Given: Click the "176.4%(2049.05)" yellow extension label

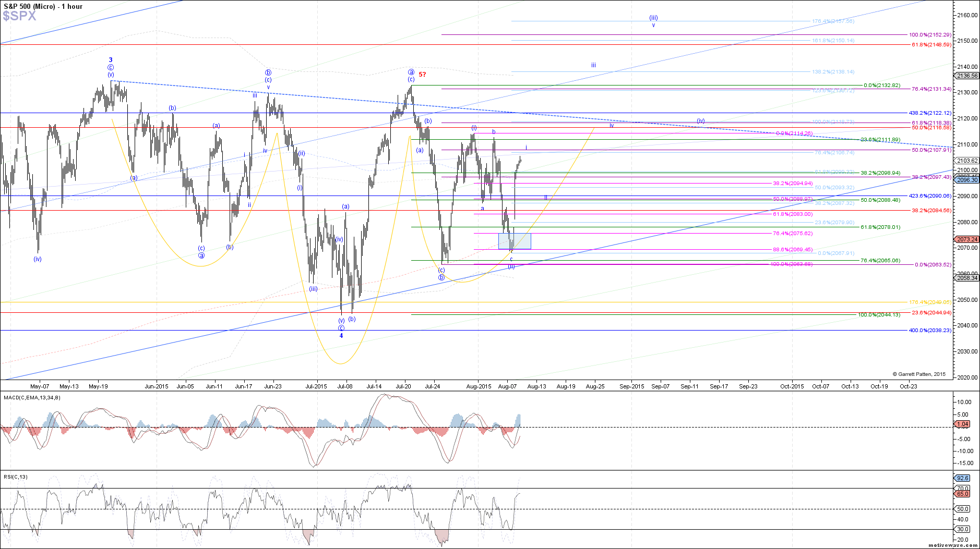Looking at the screenshot, I should (x=930, y=302).
